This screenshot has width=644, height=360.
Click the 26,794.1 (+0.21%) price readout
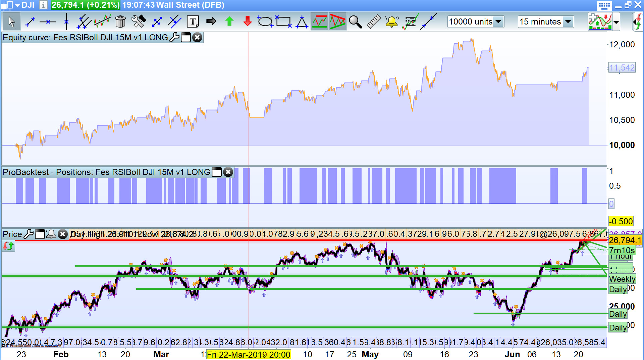pyautogui.click(x=86, y=5)
